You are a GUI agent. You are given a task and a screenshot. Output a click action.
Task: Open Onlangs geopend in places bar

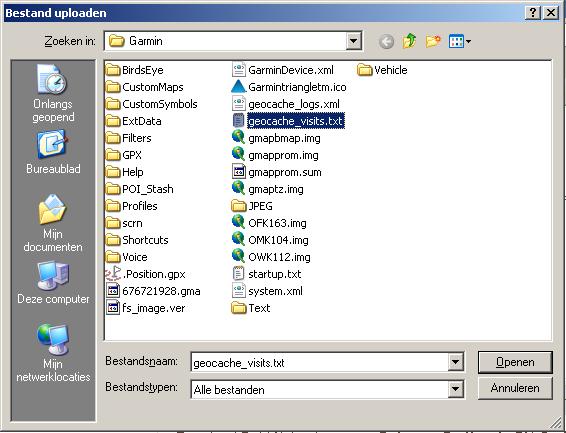coord(53,93)
